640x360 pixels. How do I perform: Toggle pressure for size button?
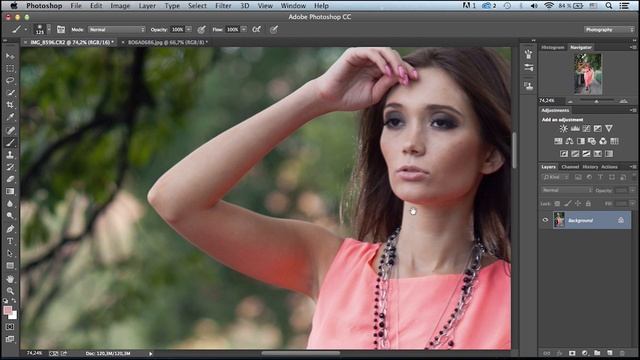point(273,29)
